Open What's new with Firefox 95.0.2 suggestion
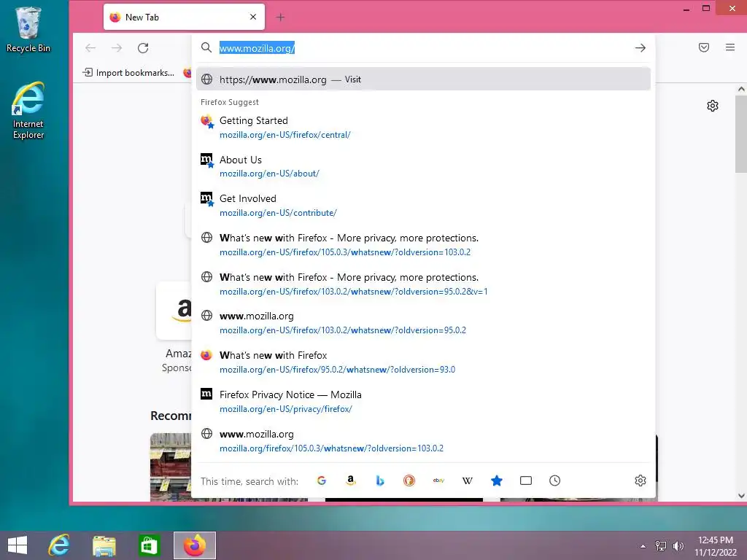The image size is (747, 560). click(423, 362)
